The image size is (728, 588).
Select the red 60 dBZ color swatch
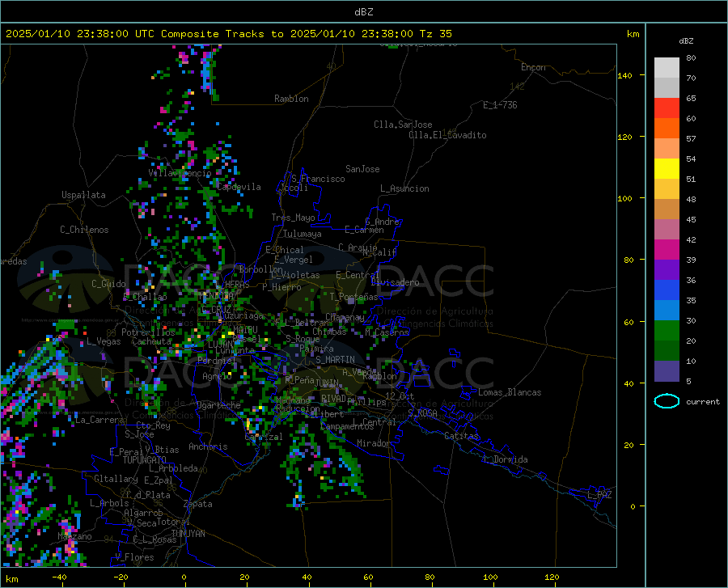click(x=667, y=108)
